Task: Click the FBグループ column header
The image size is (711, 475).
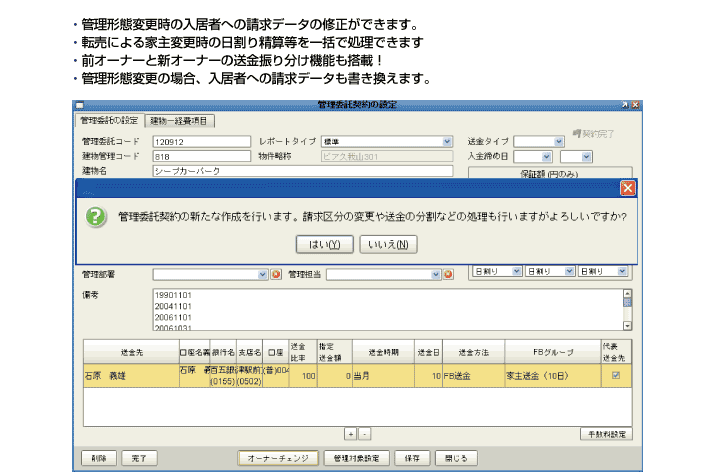Action: (x=553, y=352)
